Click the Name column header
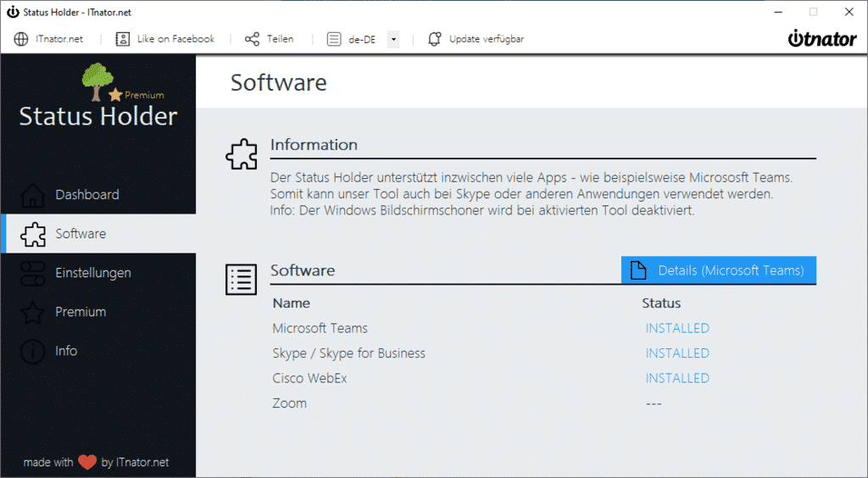 point(292,303)
